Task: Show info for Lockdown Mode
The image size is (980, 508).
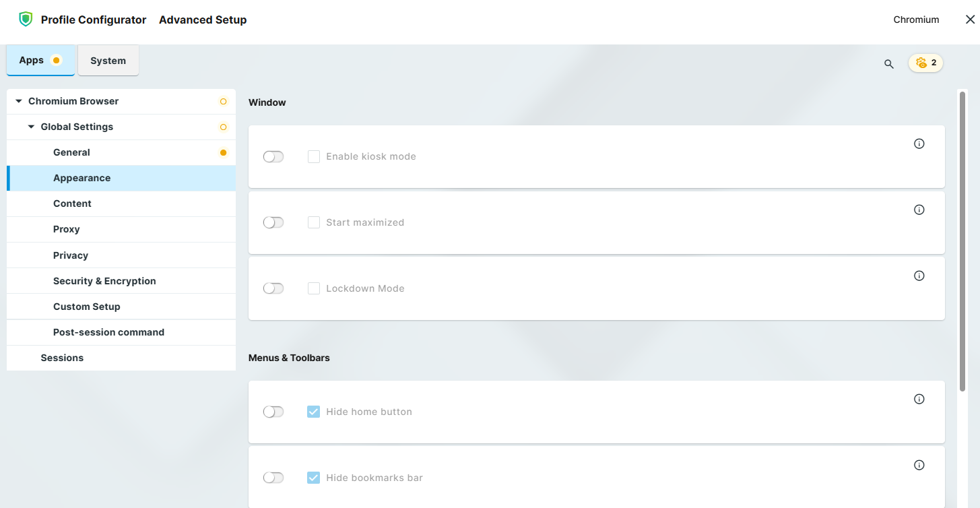Action: (x=919, y=276)
